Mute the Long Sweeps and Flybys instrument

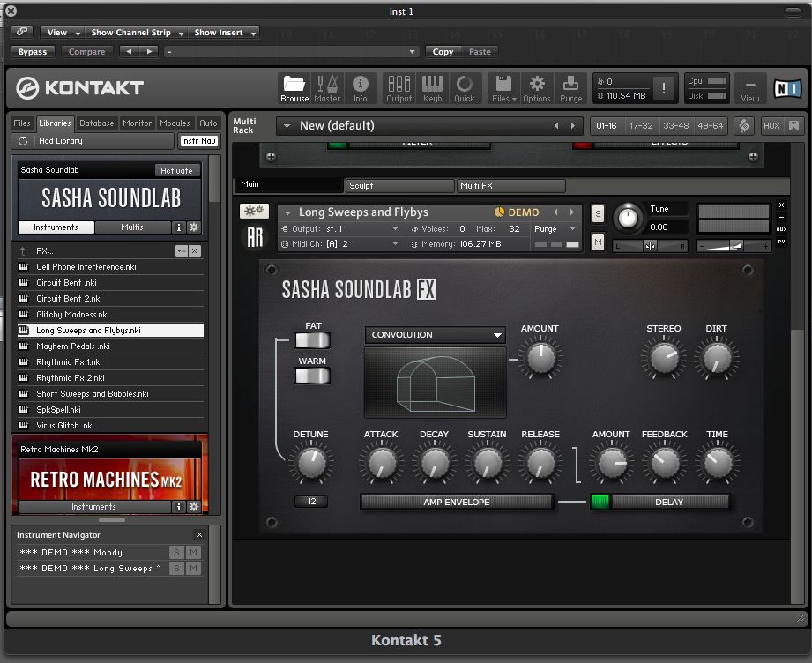(x=598, y=242)
